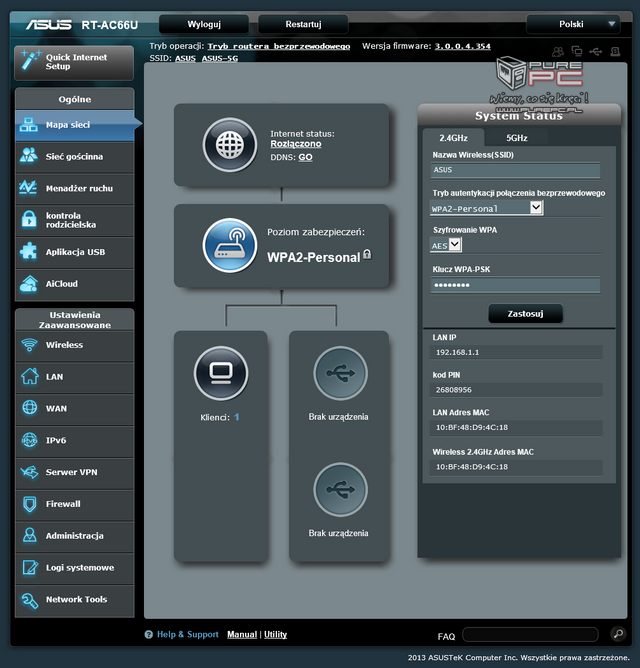
Task: Switch to the 2.4GHz tab
Action: (453, 138)
